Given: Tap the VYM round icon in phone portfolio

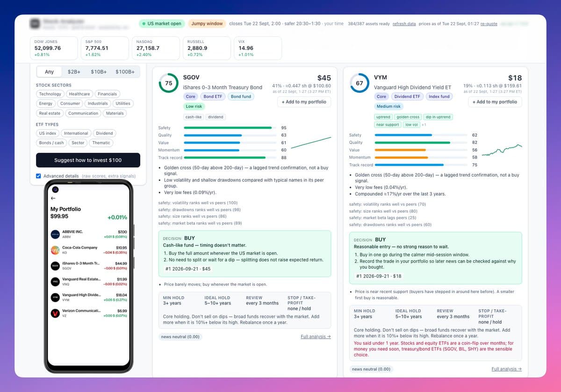Looking at the screenshot, I should (x=55, y=298).
